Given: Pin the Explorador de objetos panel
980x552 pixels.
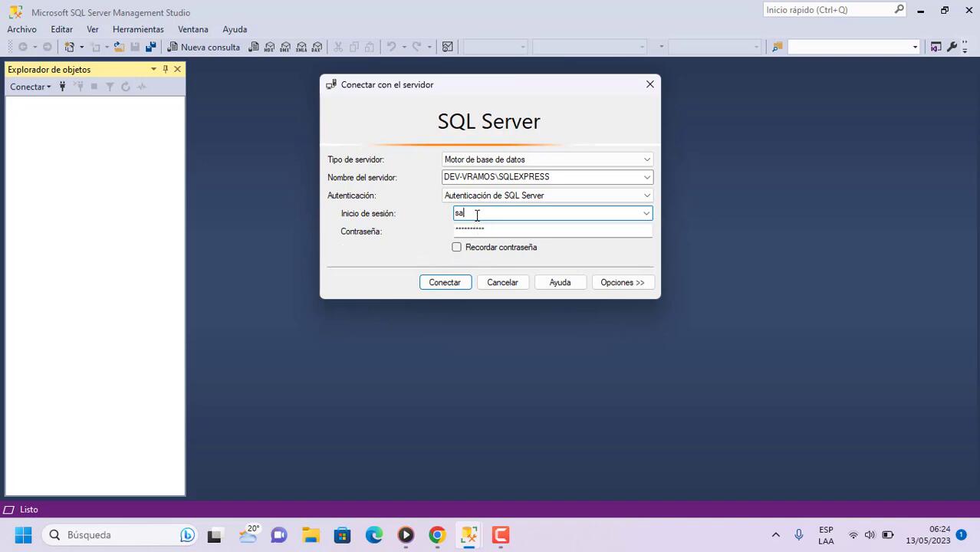Looking at the screenshot, I should (165, 69).
